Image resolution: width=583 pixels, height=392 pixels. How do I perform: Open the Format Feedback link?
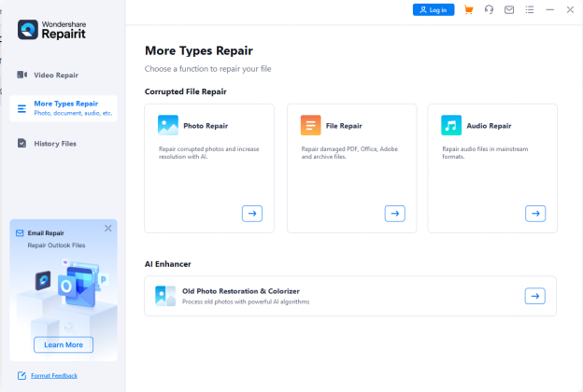54,375
